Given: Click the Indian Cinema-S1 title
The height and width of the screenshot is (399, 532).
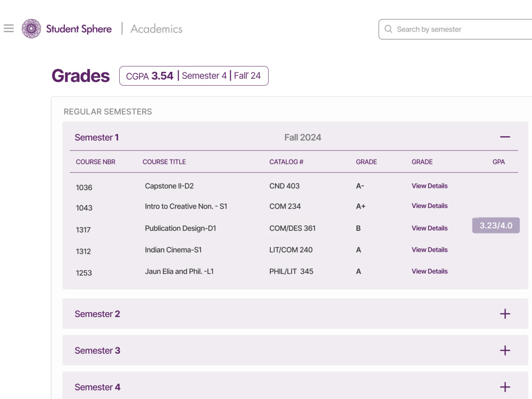Looking at the screenshot, I should 173,250.
